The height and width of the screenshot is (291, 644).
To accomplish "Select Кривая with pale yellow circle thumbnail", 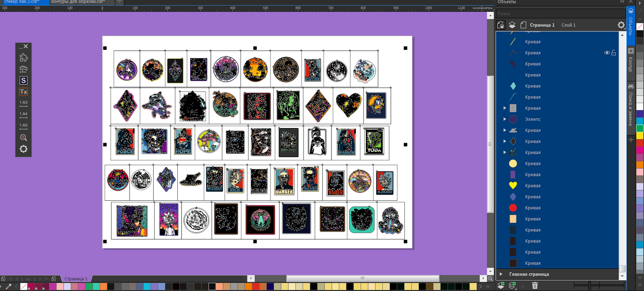I will [557, 164].
